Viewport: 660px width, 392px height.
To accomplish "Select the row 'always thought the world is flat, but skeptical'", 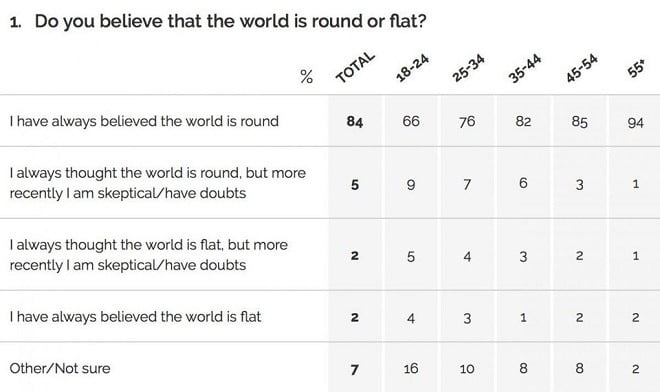I will click(330, 255).
